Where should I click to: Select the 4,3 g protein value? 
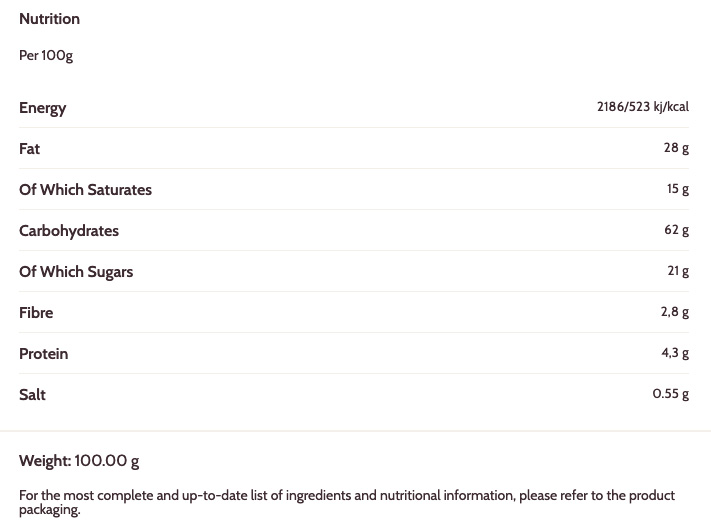tap(674, 353)
